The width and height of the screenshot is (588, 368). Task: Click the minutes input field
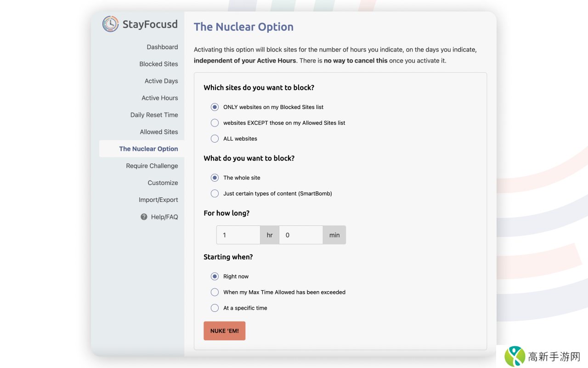click(301, 235)
